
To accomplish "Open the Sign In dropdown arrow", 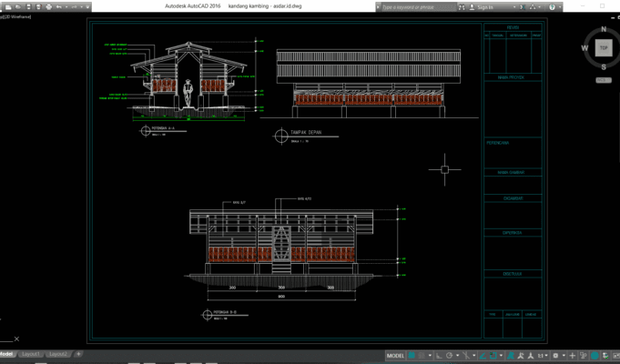I will coord(514,7).
